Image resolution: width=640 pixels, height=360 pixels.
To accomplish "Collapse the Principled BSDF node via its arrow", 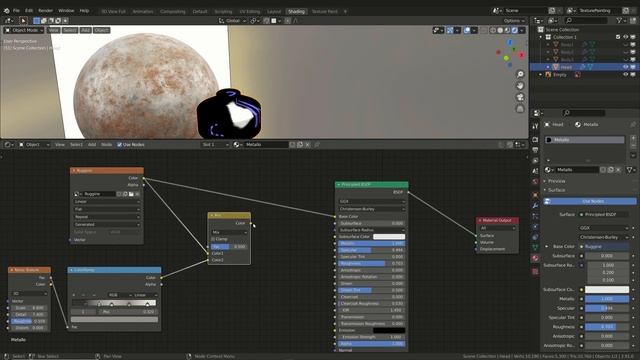I will (338, 184).
